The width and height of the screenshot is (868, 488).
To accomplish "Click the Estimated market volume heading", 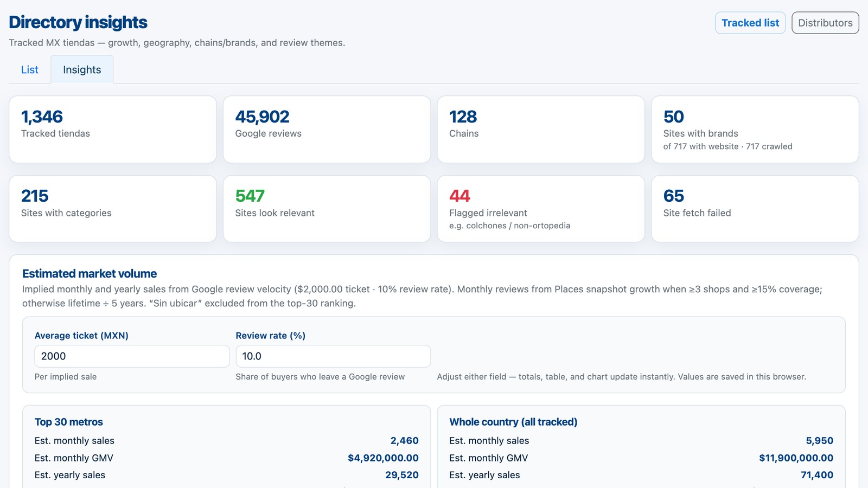I will (x=90, y=274).
